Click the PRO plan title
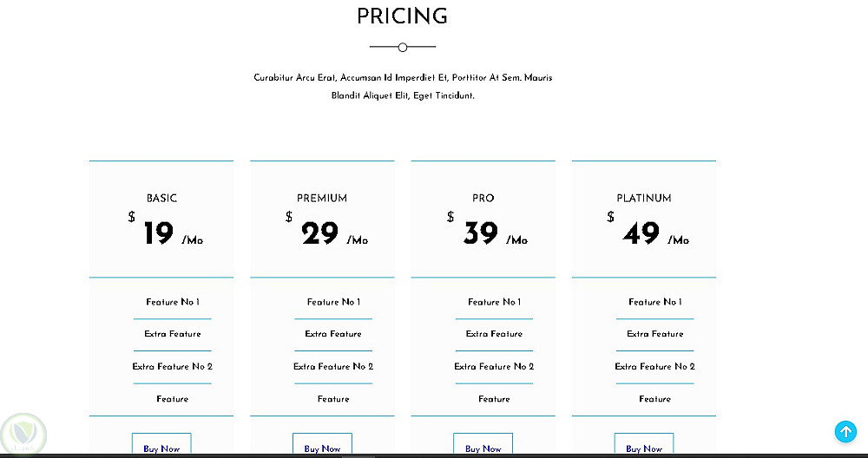The height and width of the screenshot is (458, 868). [483, 198]
